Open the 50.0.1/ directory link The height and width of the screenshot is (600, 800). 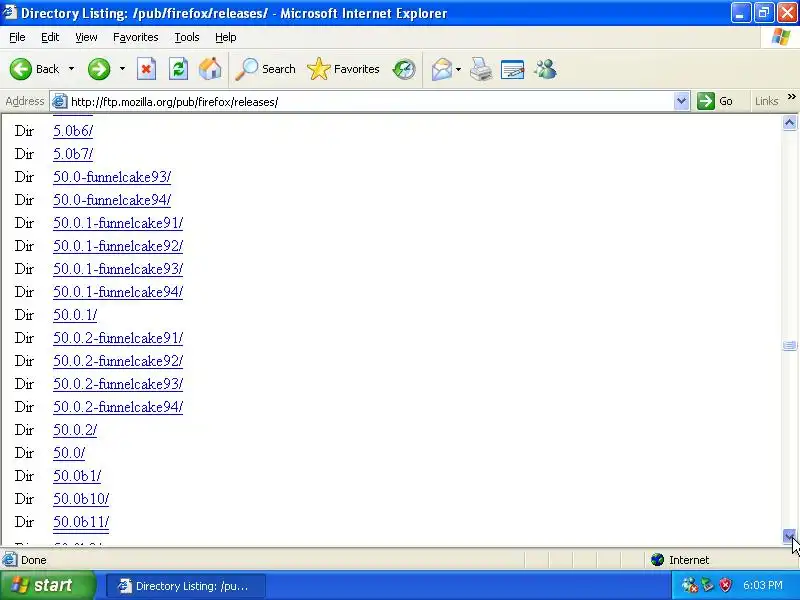pyautogui.click(x=75, y=315)
